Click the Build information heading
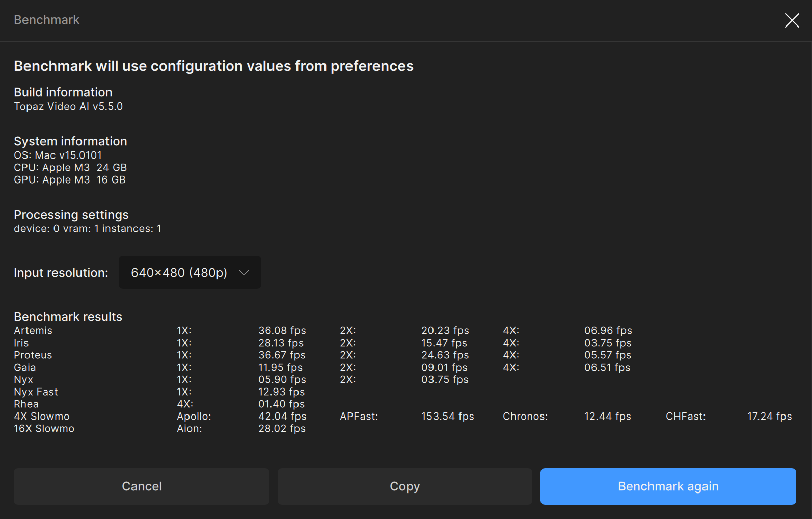The image size is (812, 519). coord(63,92)
